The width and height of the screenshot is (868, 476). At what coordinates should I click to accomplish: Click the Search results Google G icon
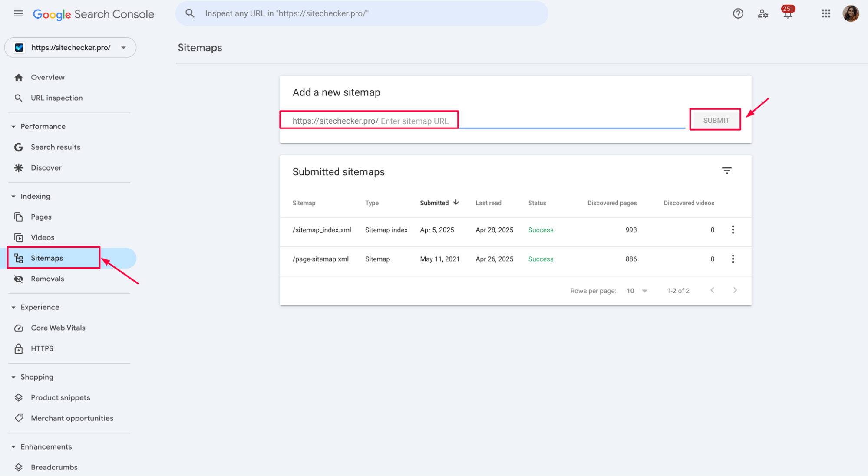tap(18, 148)
